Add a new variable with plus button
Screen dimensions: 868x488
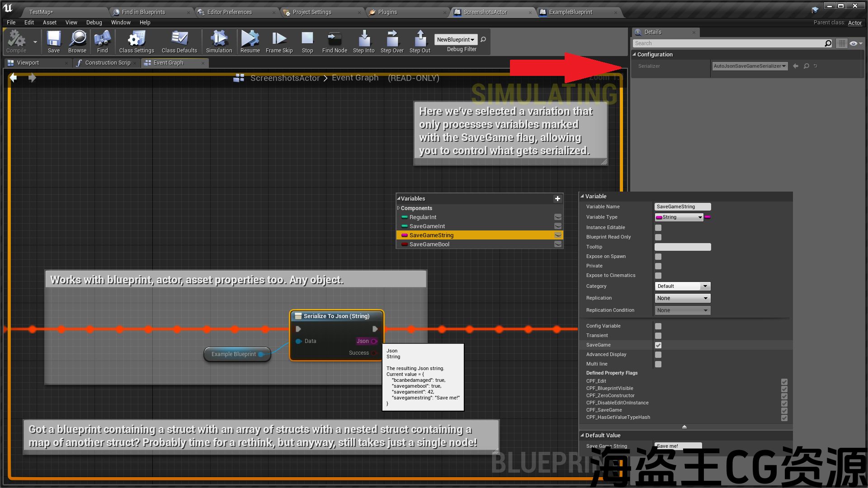(557, 198)
